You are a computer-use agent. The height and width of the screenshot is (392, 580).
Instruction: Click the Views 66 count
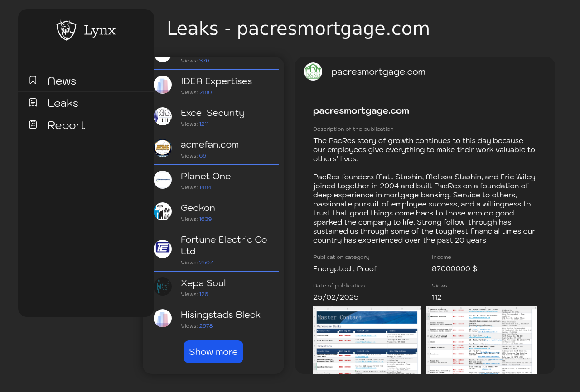pos(203,156)
